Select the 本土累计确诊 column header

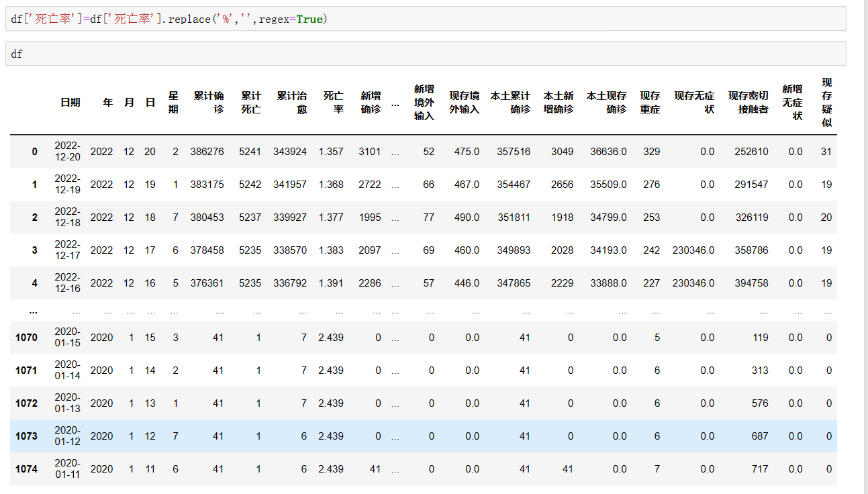point(511,102)
